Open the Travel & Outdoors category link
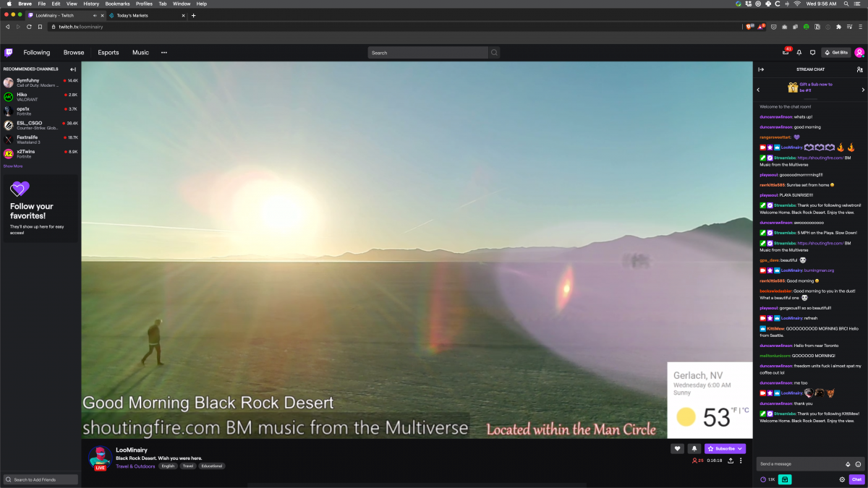868x488 pixels. (x=135, y=466)
